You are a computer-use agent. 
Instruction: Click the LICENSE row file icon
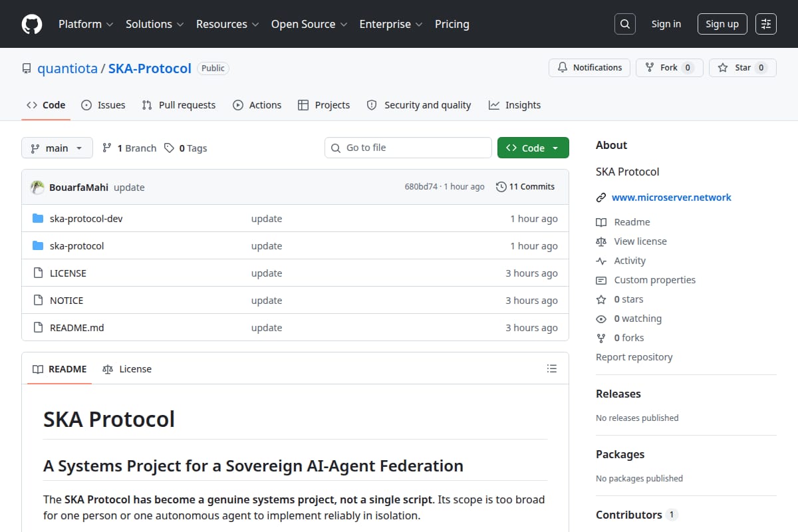click(x=38, y=273)
